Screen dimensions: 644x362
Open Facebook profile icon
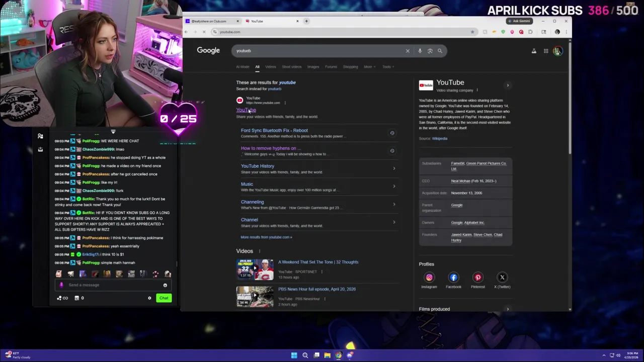pyautogui.click(x=453, y=277)
